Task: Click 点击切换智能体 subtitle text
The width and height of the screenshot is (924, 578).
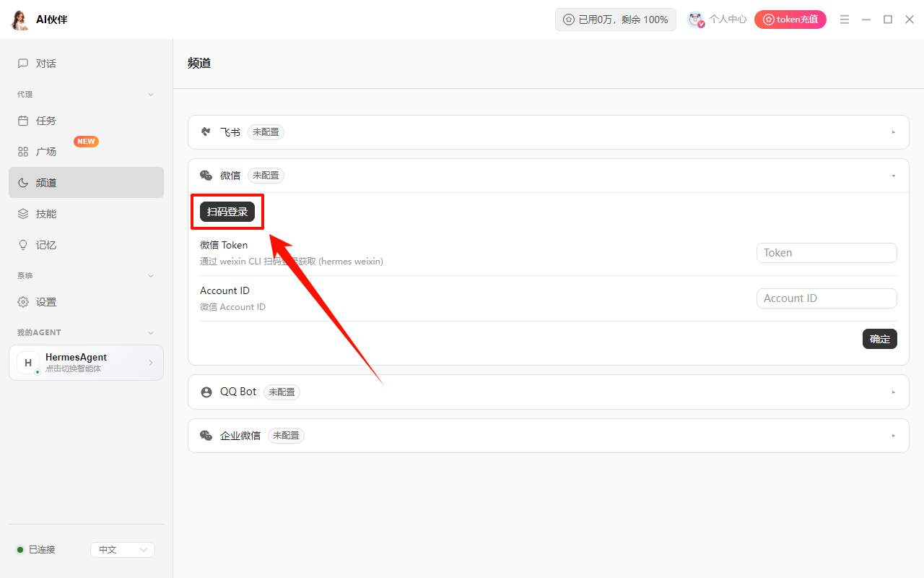Action: click(74, 369)
